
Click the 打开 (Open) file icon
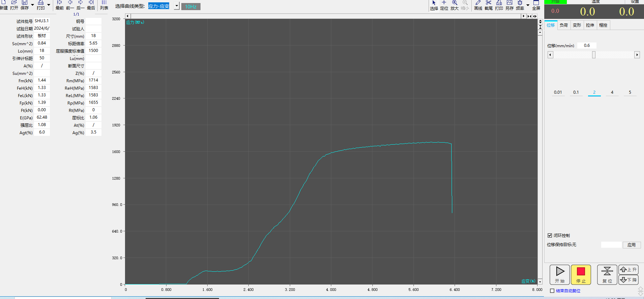(14, 4)
